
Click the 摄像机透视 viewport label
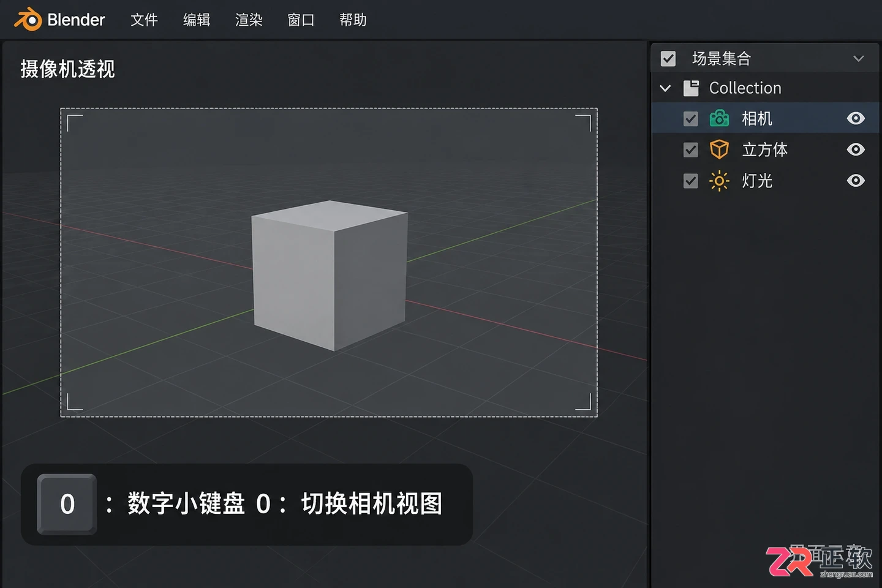pos(67,69)
